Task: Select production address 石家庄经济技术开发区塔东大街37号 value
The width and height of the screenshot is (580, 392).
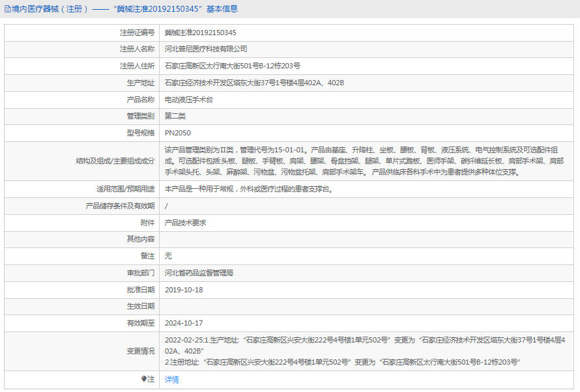Action: point(254,83)
